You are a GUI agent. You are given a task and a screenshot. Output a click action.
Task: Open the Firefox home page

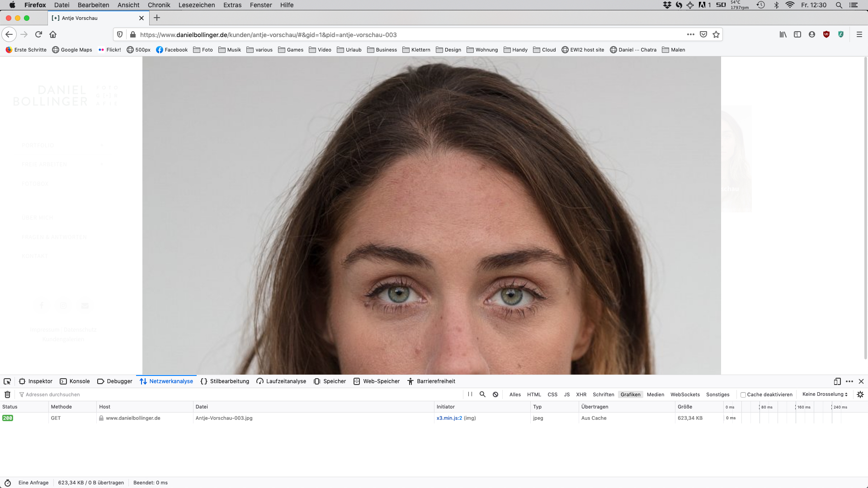53,34
